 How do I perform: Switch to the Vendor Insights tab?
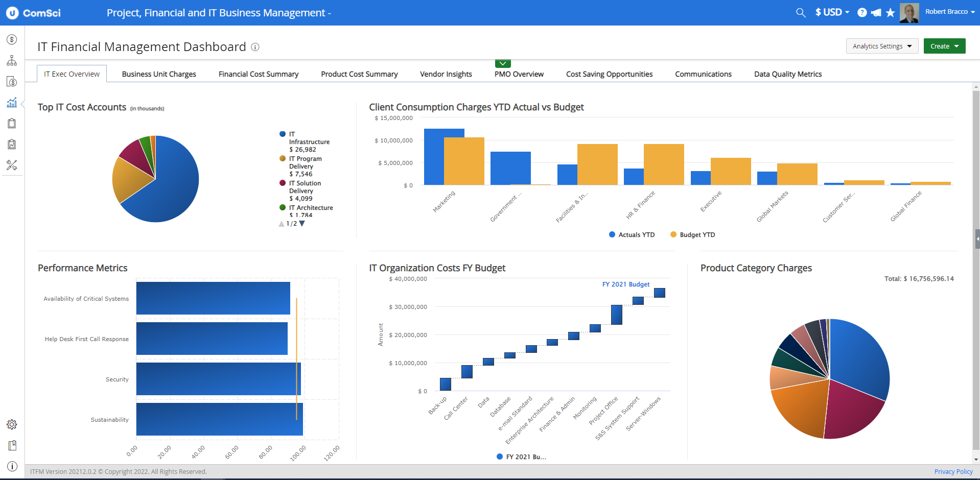(445, 74)
